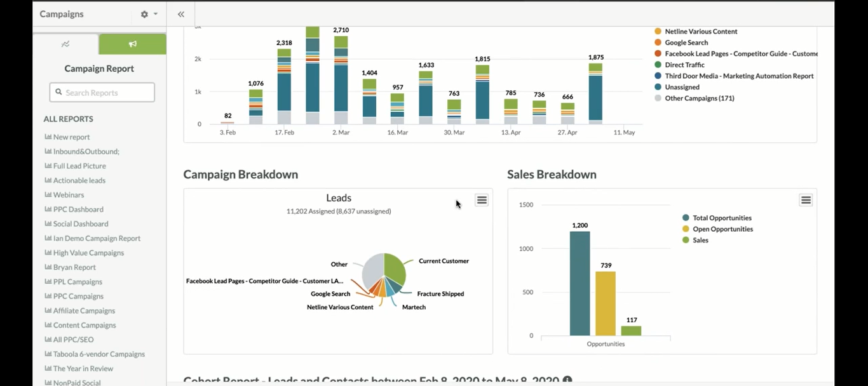Open the Webinars report
This screenshot has height=386, width=868.
pos(69,195)
